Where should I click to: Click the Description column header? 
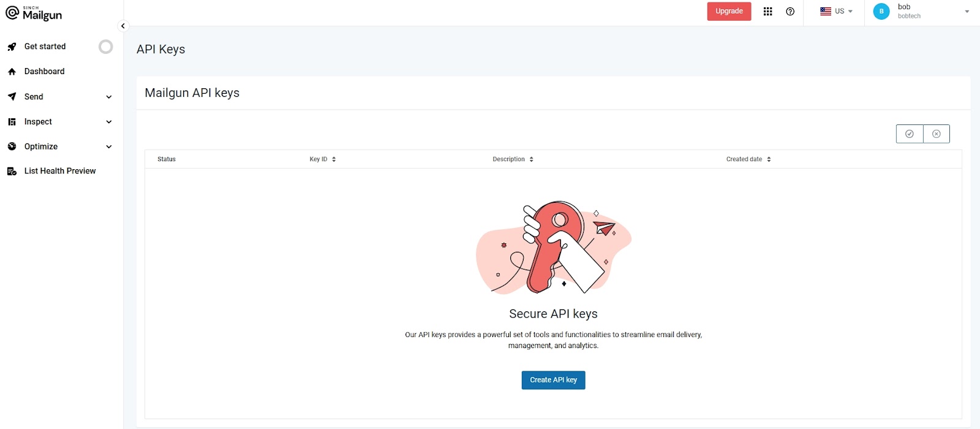tap(508, 159)
